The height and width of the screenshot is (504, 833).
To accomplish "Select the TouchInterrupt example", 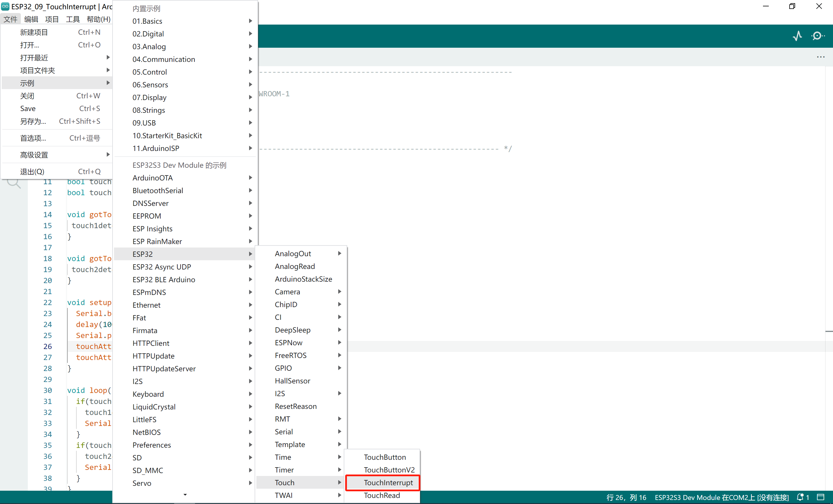I will (388, 482).
